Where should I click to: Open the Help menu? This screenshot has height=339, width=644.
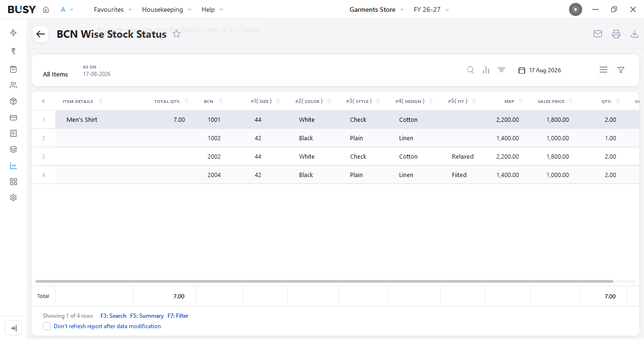(212, 9)
